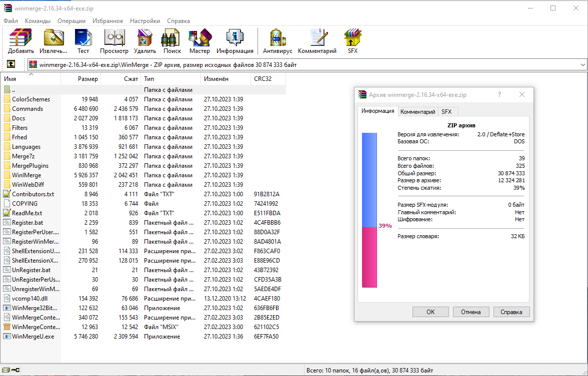Select the WinIMerge folder icon

[x=7, y=175]
